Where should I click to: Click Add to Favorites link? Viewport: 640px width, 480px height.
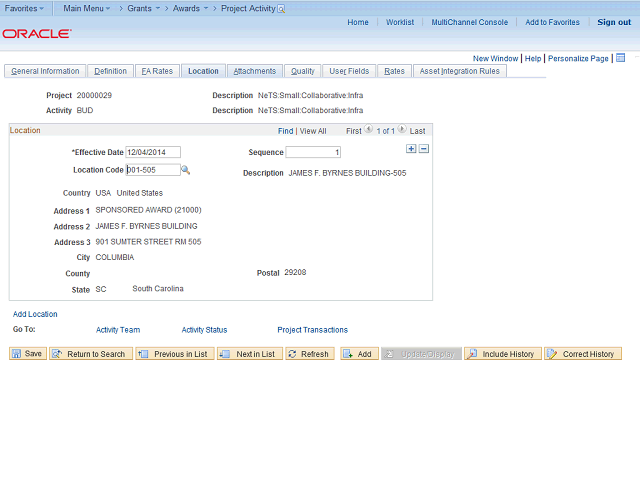pyautogui.click(x=552, y=22)
